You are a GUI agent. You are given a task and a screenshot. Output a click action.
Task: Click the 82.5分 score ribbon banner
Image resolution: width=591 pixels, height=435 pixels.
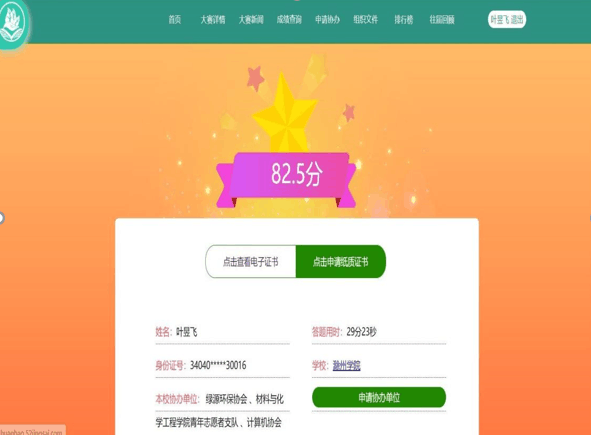pos(286,179)
